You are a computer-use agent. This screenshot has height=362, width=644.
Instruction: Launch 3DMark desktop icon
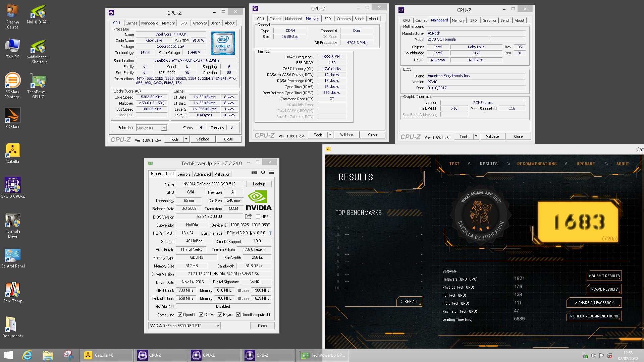[x=12, y=118]
